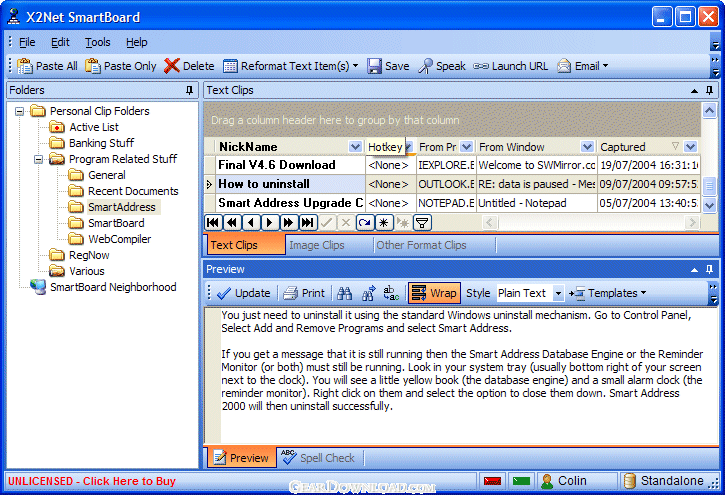Click the Launch URL toolbar button
This screenshot has width=725, height=495.
click(510, 66)
